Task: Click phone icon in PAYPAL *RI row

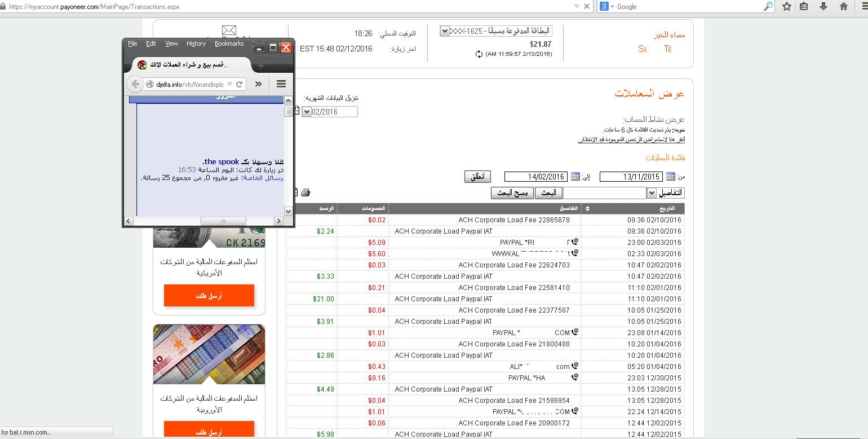Action: tap(574, 242)
